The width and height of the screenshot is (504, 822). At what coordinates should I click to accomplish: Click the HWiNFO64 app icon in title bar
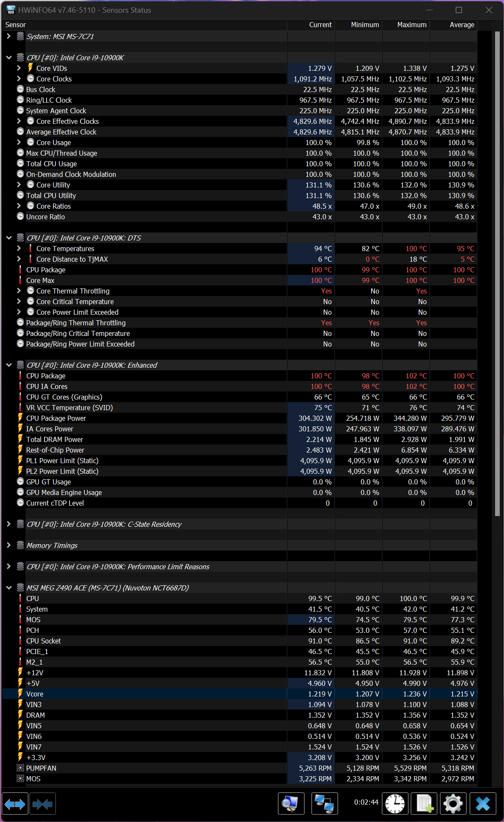point(11,10)
